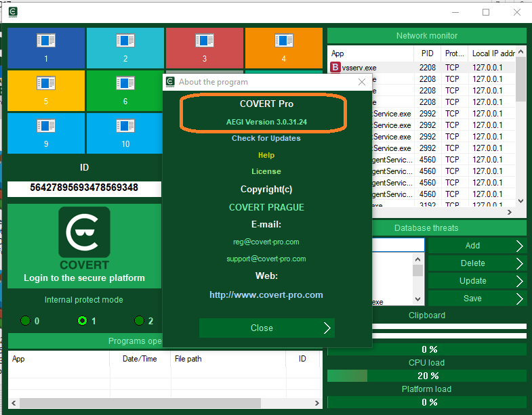
Task: Open the light blue tile 9
Action: tap(46, 133)
